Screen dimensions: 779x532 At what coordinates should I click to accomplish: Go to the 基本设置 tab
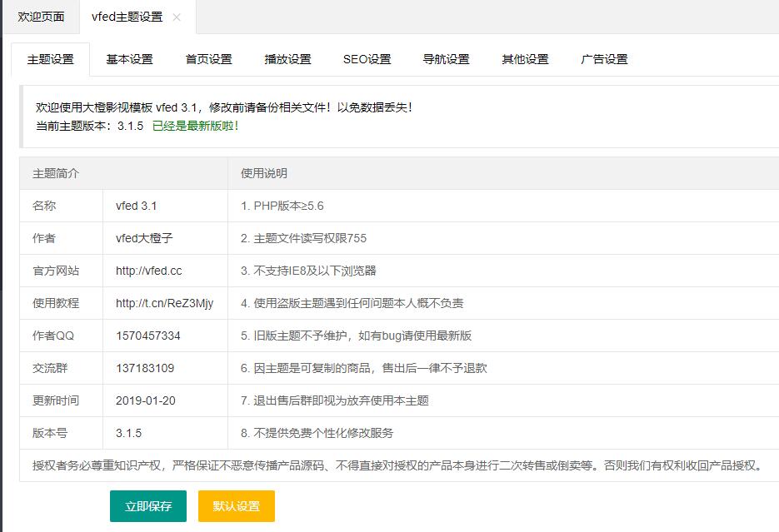coord(130,59)
